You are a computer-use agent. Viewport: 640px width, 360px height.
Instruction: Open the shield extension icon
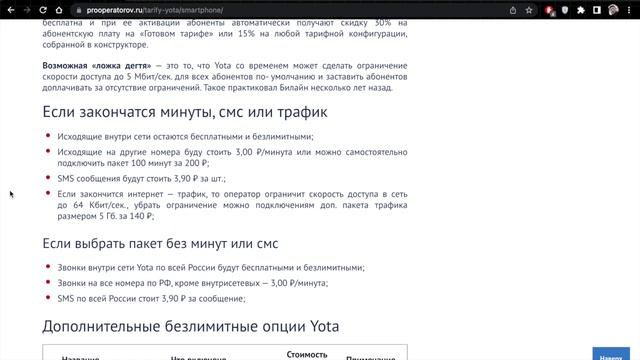click(x=565, y=10)
